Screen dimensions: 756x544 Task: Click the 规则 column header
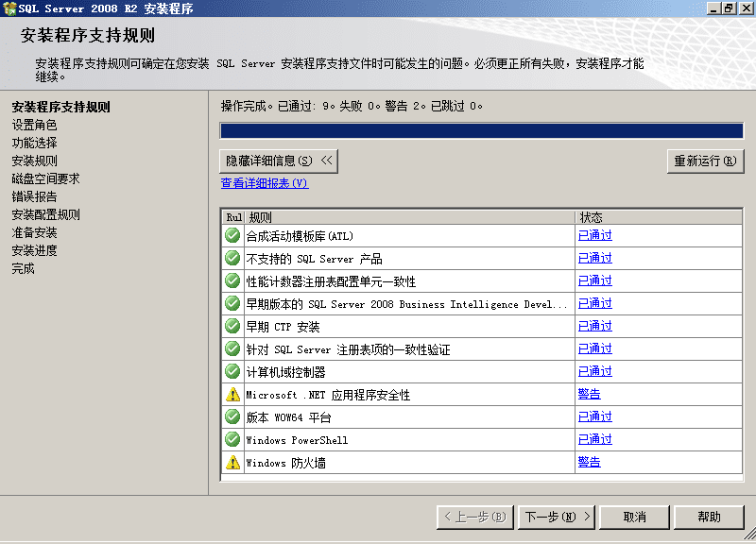coord(410,217)
